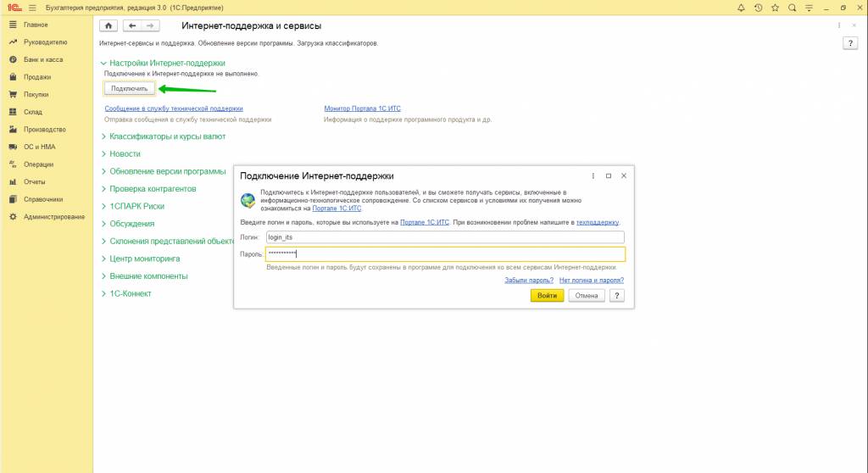Click the Производство sidebar icon
The height and width of the screenshot is (473, 868).
click(x=13, y=130)
